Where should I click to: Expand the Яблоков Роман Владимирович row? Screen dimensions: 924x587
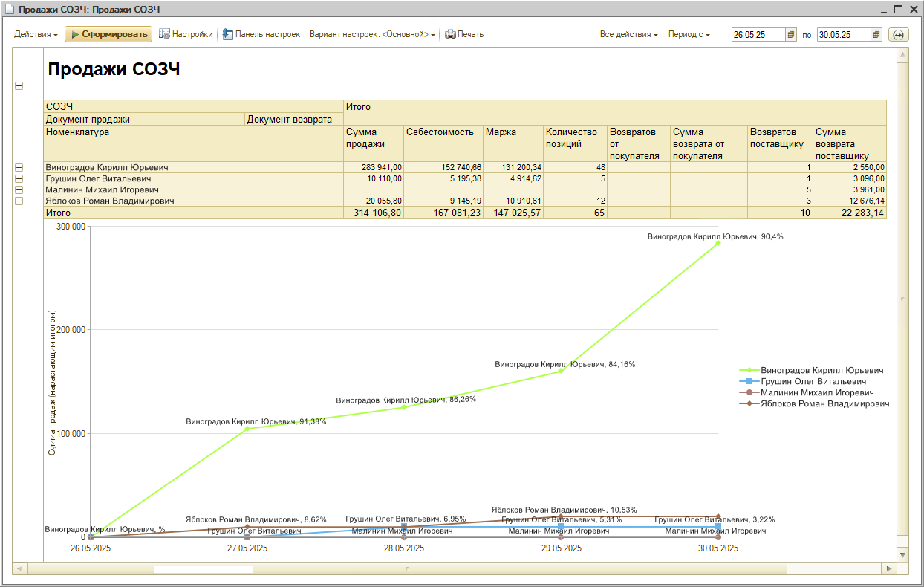[x=19, y=201]
